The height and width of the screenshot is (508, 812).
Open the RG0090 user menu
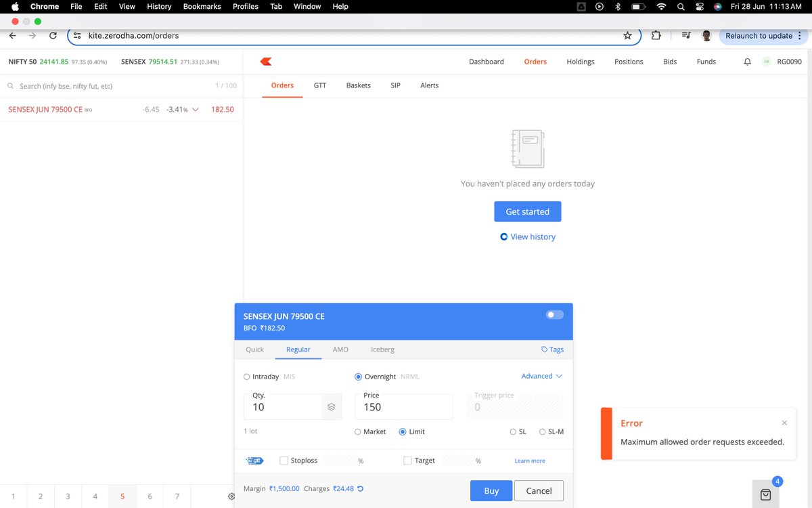789,62
